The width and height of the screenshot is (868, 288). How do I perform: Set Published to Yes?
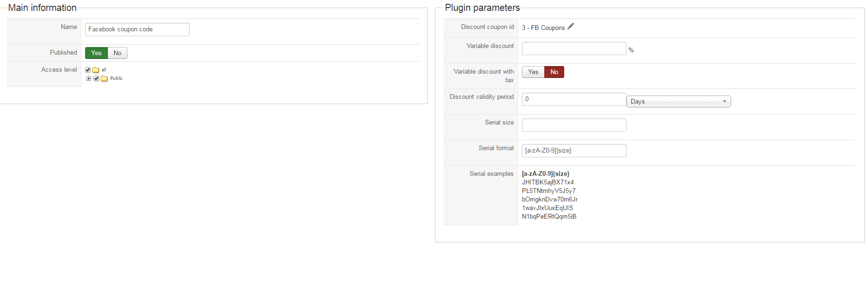click(96, 53)
